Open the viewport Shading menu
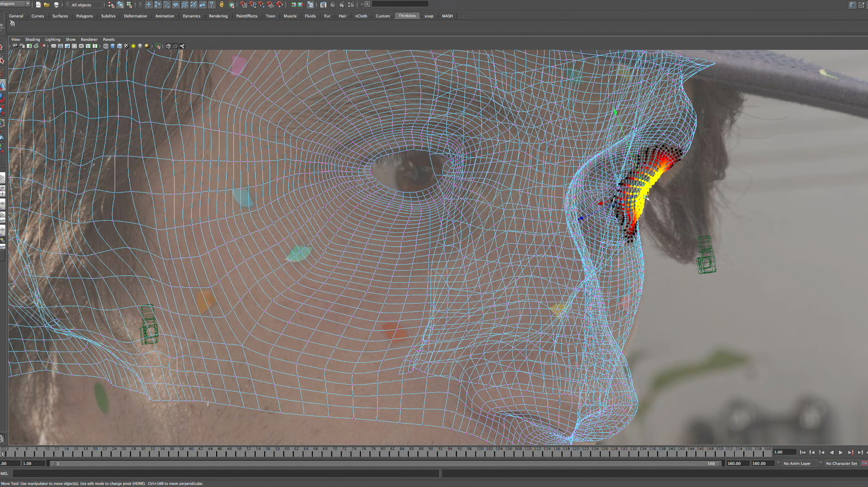868x487 pixels. pyautogui.click(x=33, y=39)
